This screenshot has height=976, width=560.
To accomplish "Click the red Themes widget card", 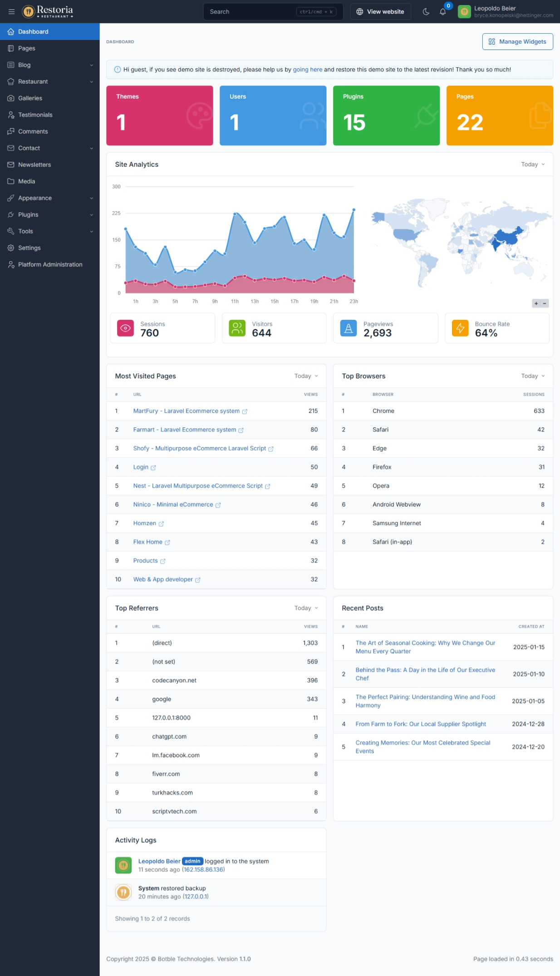I will (x=159, y=115).
